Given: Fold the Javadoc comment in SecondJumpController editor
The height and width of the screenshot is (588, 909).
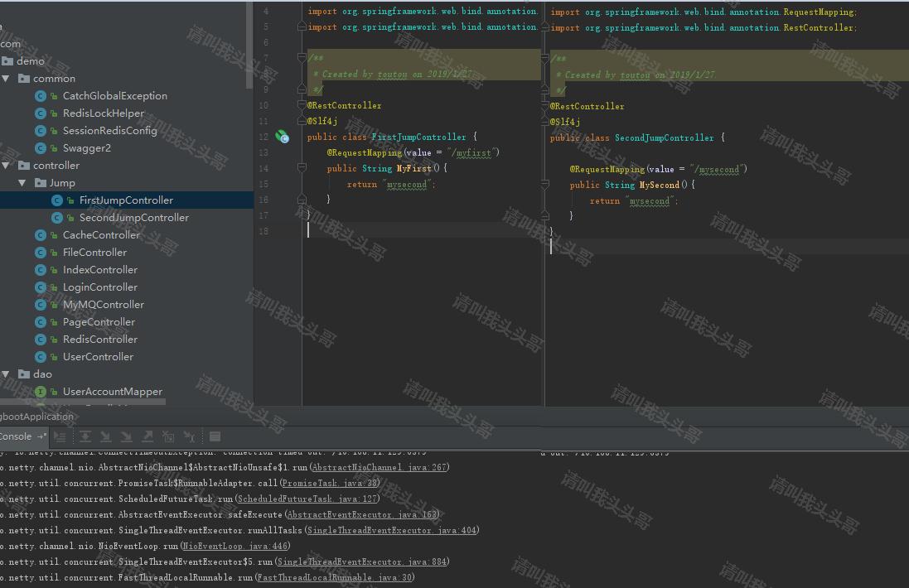Looking at the screenshot, I should pos(545,58).
